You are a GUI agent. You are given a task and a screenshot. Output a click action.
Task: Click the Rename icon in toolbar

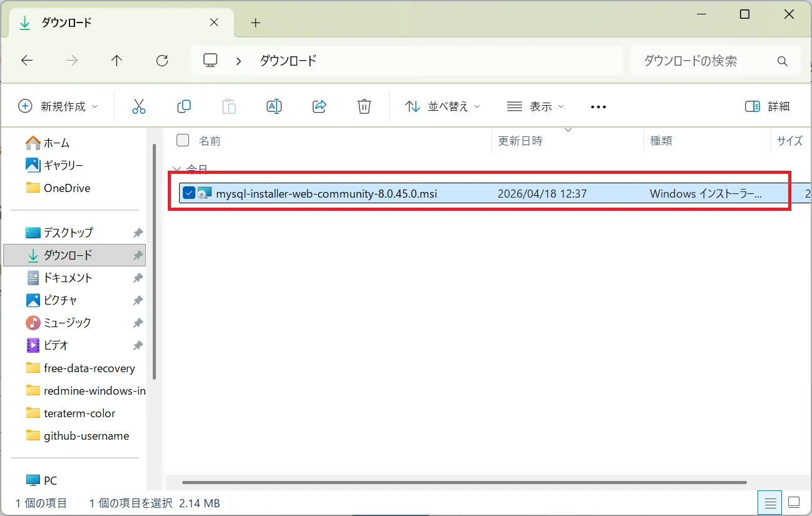274,106
